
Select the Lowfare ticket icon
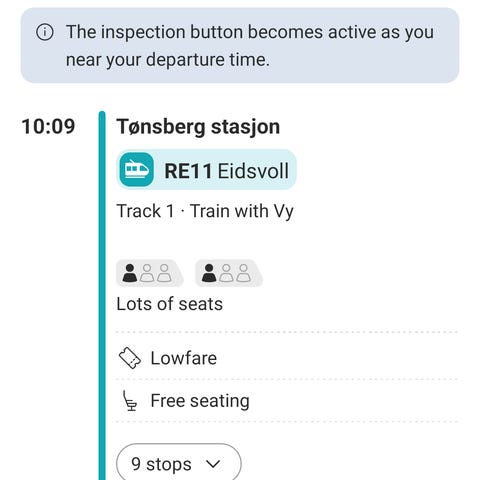(x=130, y=358)
